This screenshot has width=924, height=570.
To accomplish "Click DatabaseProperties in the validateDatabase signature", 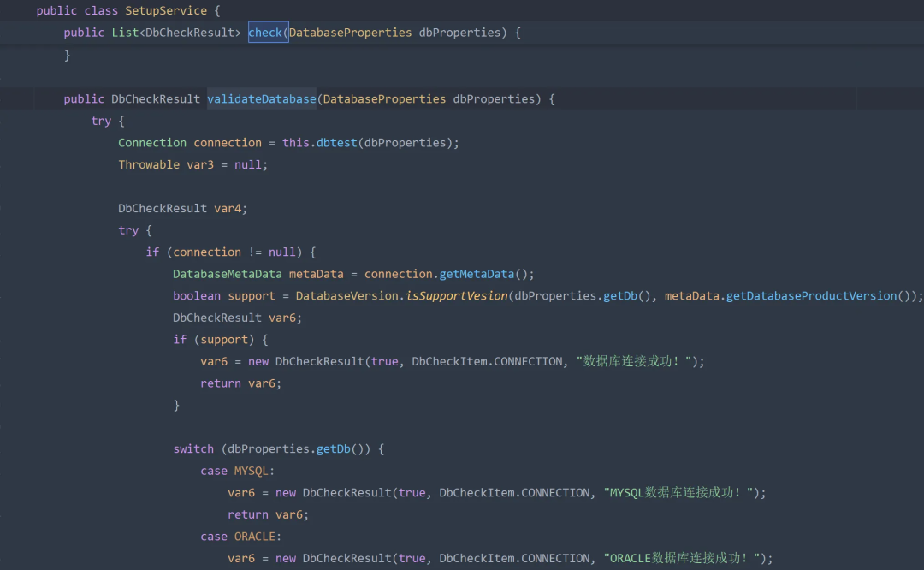I will coord(384,99).
